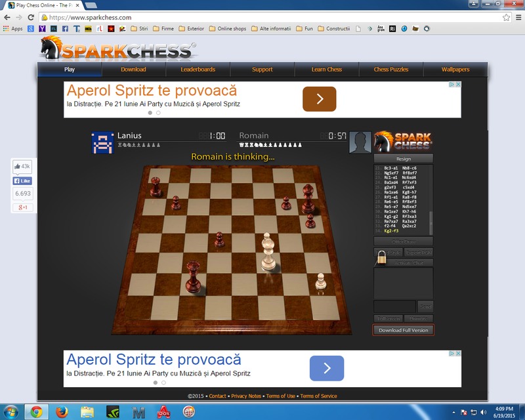Click the move list scrollbar thumb
Screen dimensions: 525x420
(431, 222)
